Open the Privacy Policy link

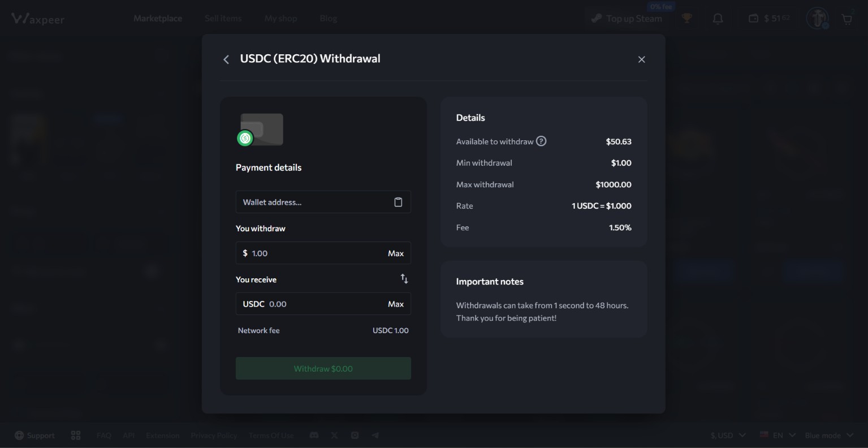click(x=214, y=436)
